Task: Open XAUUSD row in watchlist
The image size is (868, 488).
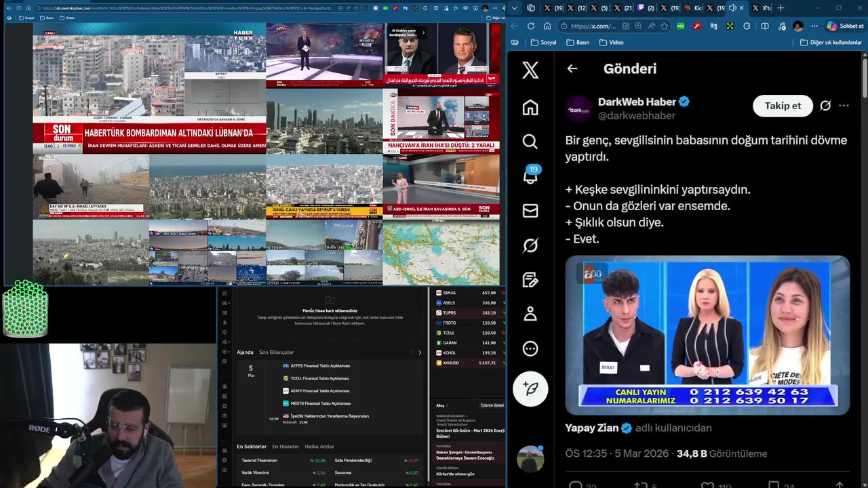Action: point(467,363)
